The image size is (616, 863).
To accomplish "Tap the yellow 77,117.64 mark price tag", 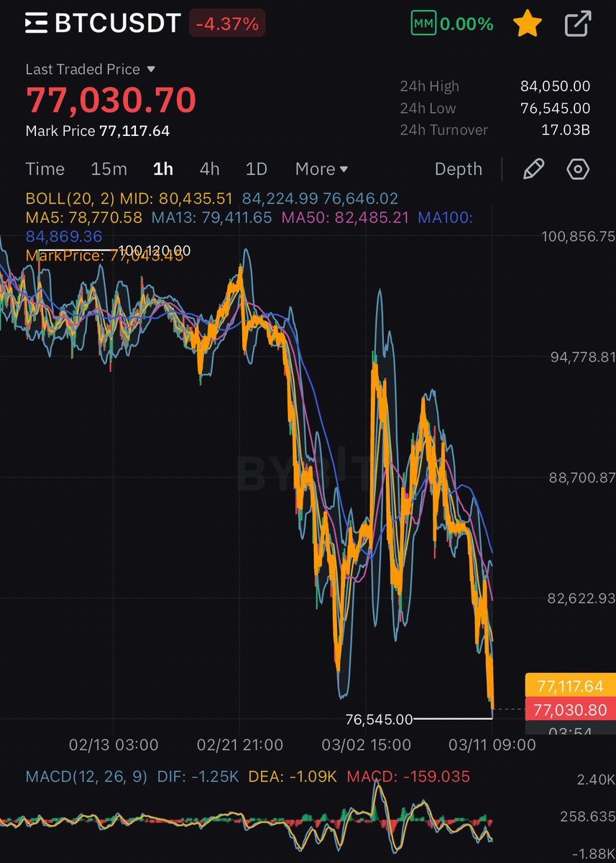I will click(x=570, y=686).
